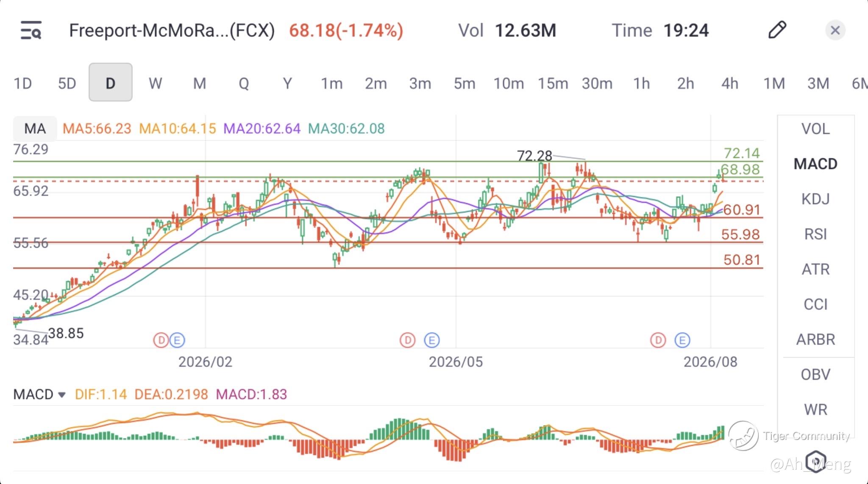Expand the MACD indicator dropdown arrow

coord(62,395)
